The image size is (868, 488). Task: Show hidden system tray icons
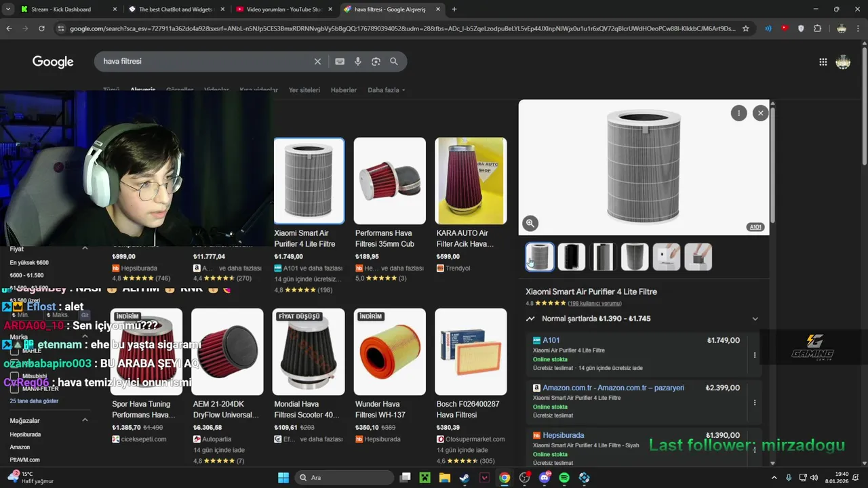(774, 478)
